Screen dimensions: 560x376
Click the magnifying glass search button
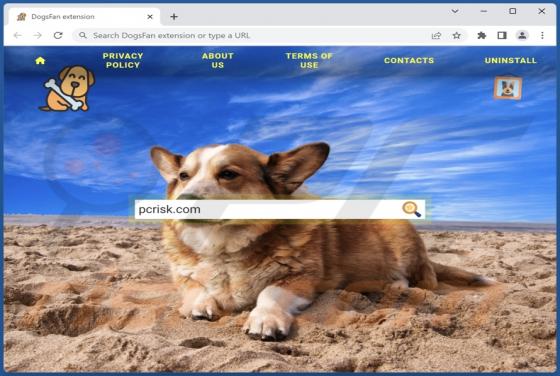(x=411, y=209)
